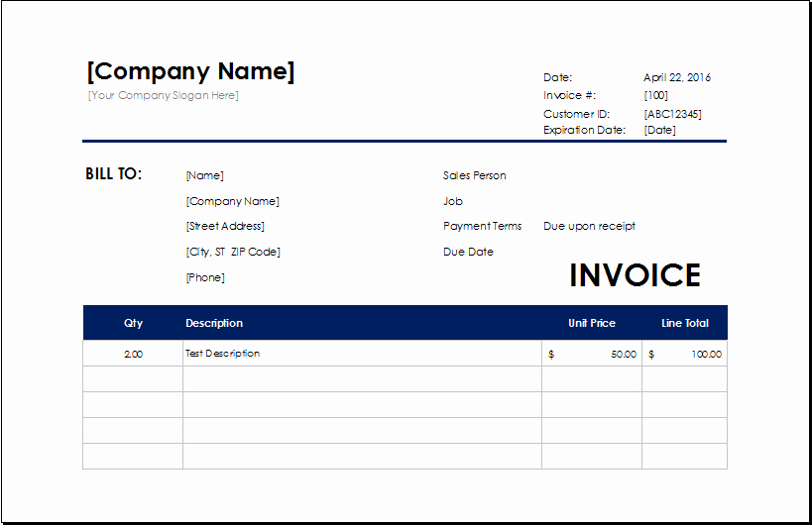Select the Test Description cell
This screenshot has height=525, width=812.
363,354
